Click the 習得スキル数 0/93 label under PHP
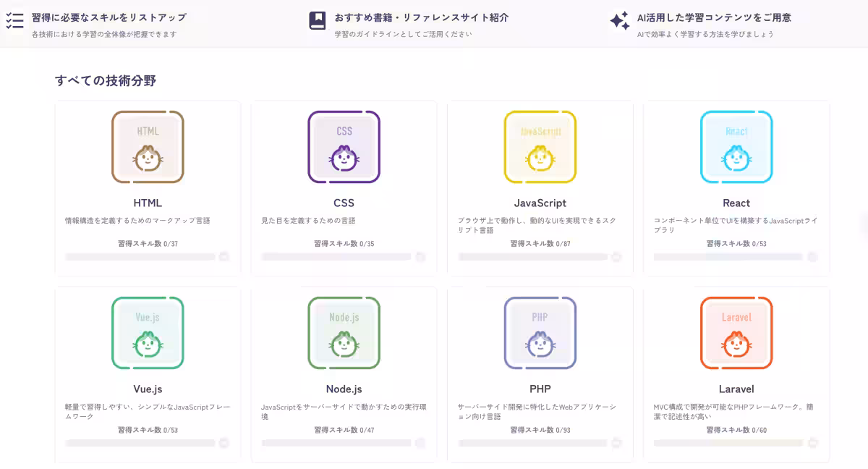 (x=540, y=429)
